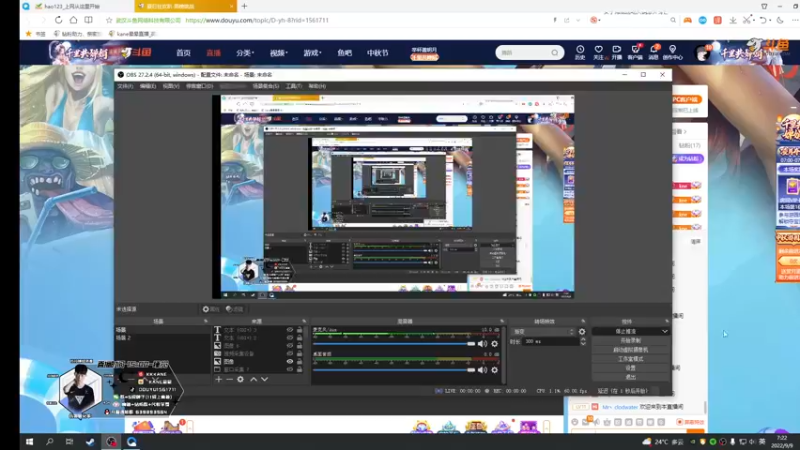Toggle visibility of video capture device source

click(289, 353)
